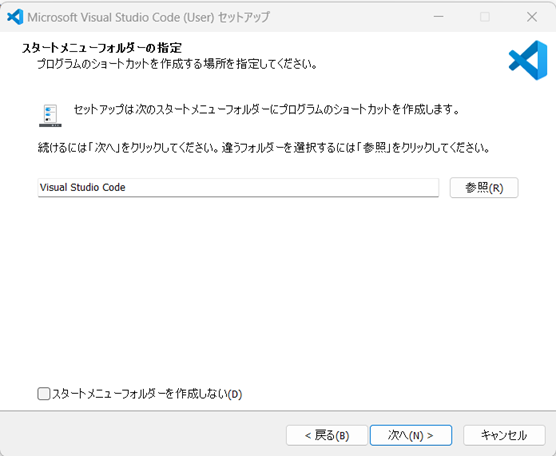The height and width of the screenshot is (456, 556).
Task: Click the VS Code icon in title bar
Action: pyautogui.click(x=15, y=17)
